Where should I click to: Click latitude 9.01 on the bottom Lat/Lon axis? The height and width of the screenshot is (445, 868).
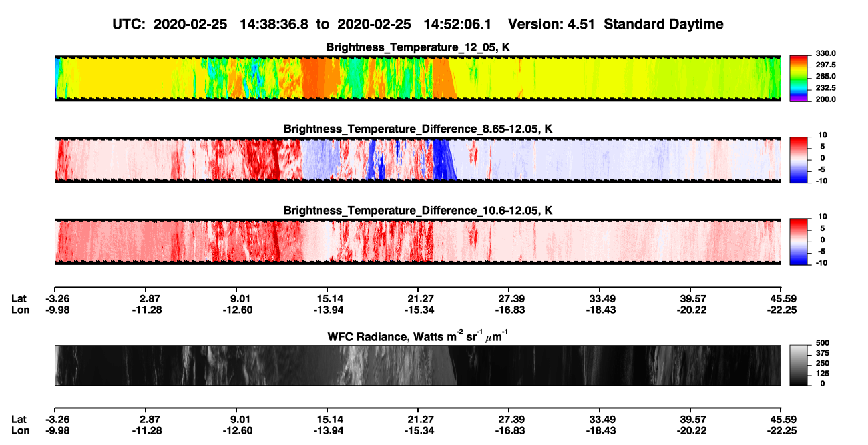click(240, 420)
